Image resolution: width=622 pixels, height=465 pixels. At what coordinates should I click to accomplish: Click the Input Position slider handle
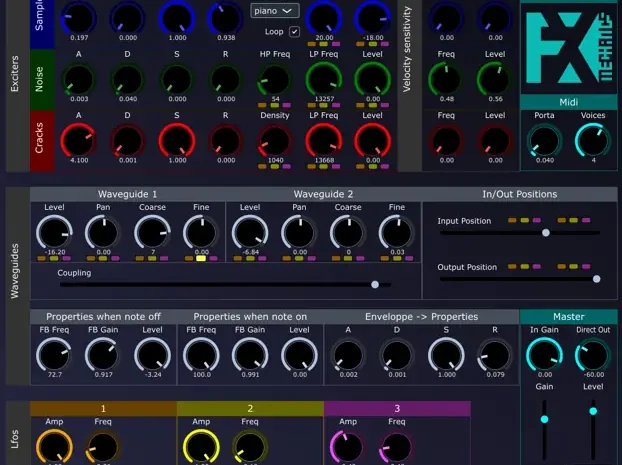point(546,233)
